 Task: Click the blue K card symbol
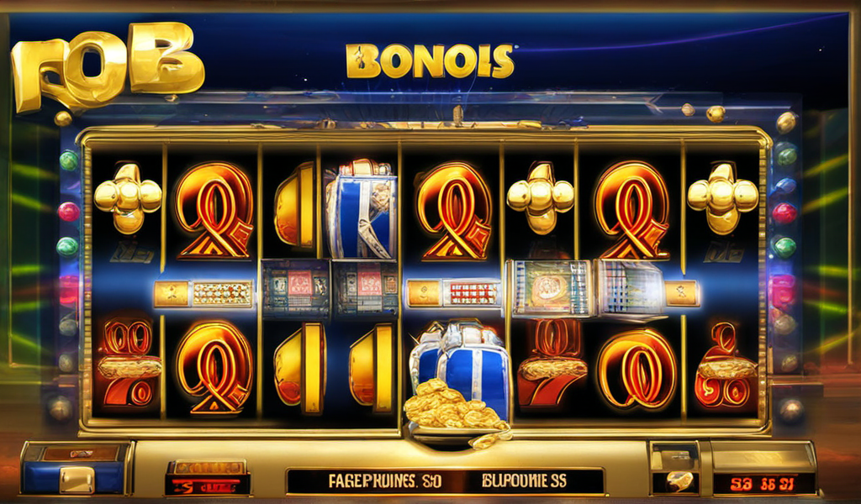click(361, 209)
